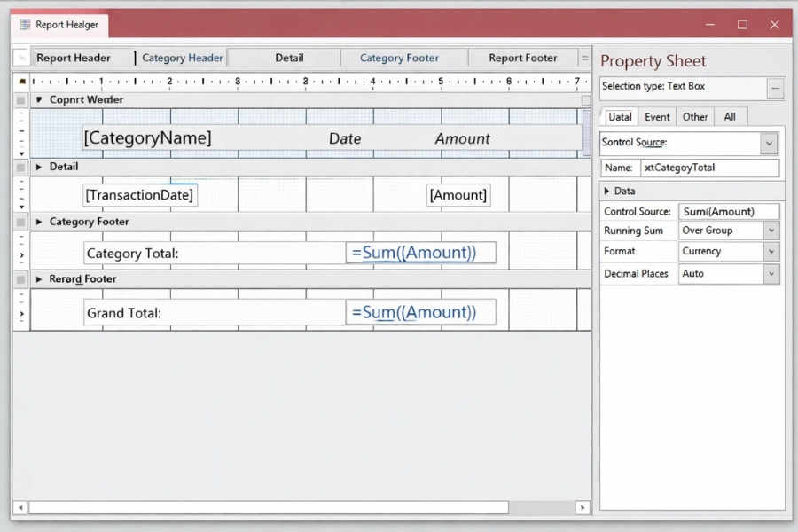Switch to the All tab in Property Sheet
Image resolution: width=798 pixels, height=532 pixels.
[730, 117]
